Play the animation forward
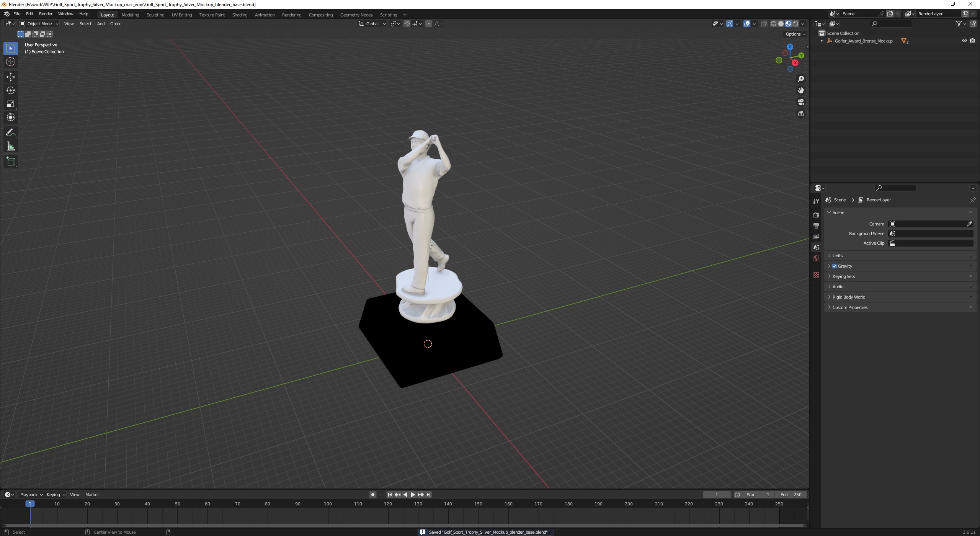Viewport: 980px width, 536px height. [413, 495]
